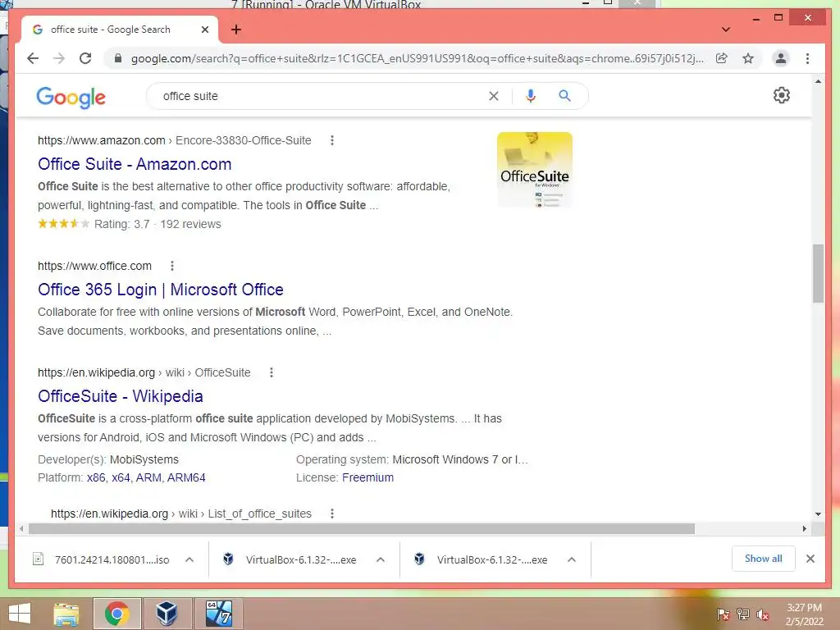Click the horizontal scrollbar thumb
Screen dimensions: 840x630
(362, 529)
